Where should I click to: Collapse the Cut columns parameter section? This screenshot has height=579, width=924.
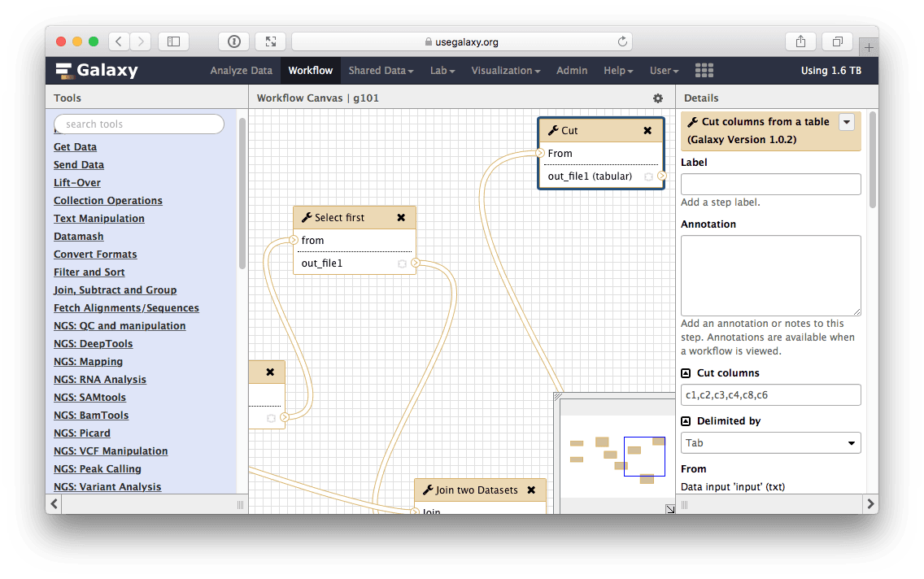(x=684, y=372)
